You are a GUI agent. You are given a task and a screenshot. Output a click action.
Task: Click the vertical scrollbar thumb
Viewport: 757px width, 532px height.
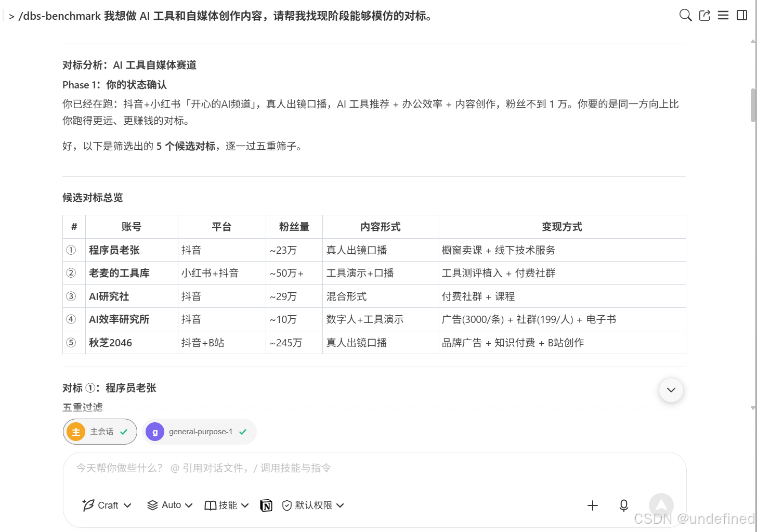tap(753, 105)
